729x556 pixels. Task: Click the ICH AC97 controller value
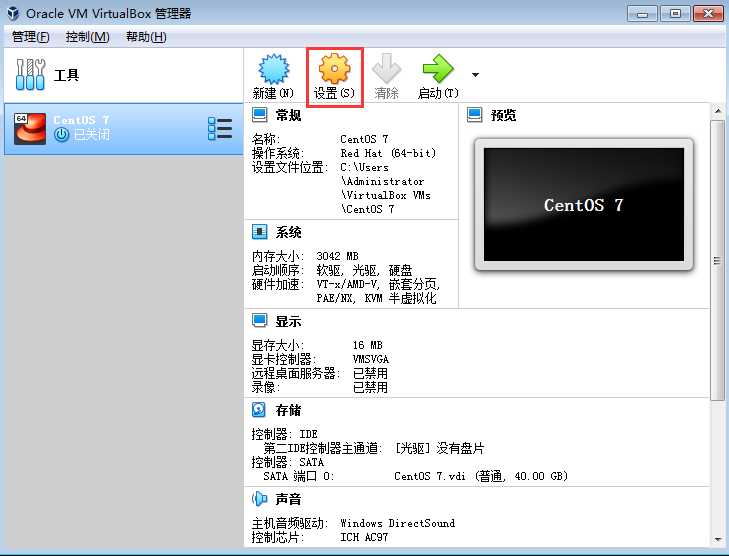[364, 537]
